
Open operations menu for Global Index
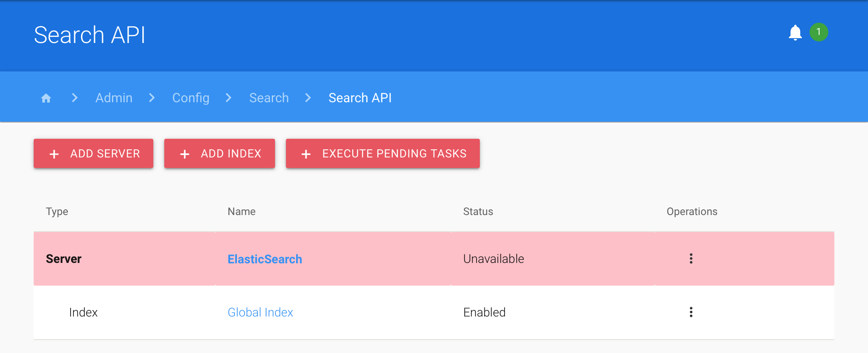[691, 312]
